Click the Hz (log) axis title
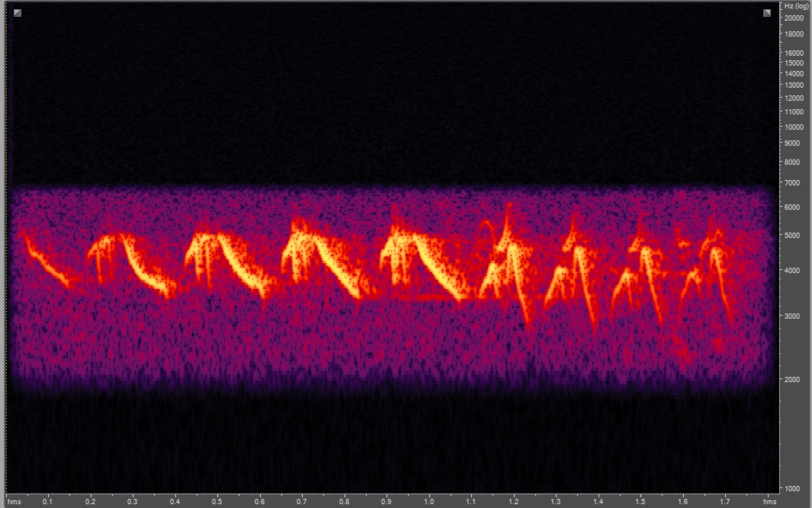Image resolution: width=812 pixels, height=508 pixels. [x=797, y=6]
